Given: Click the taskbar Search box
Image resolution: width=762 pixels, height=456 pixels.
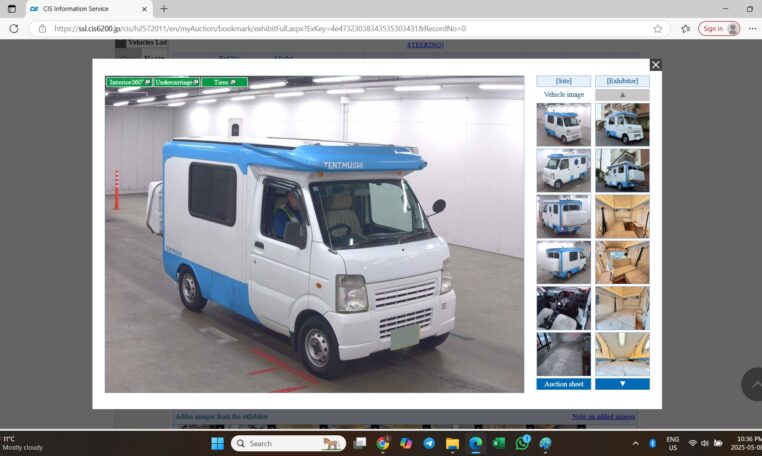Looking at the screenshot, I should pos(288,443).
